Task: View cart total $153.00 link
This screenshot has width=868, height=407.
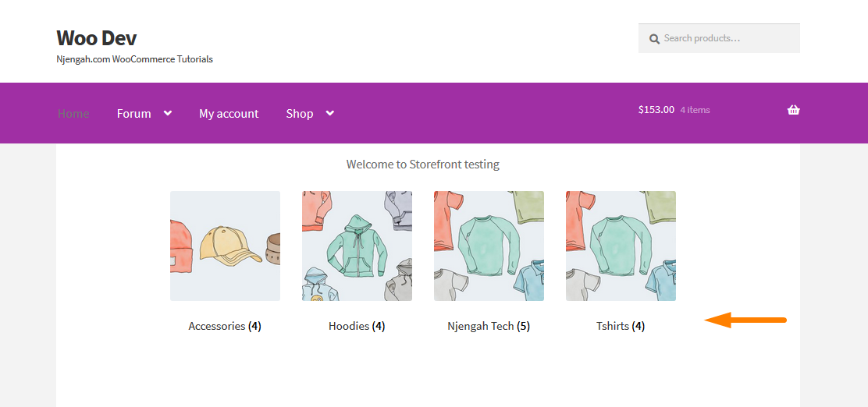Action: click(656, 109)
